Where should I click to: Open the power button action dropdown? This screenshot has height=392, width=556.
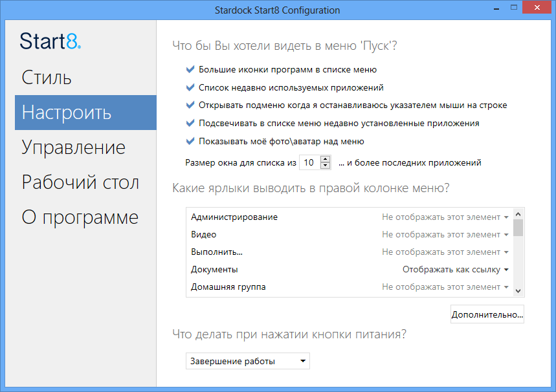coord(248,361)
